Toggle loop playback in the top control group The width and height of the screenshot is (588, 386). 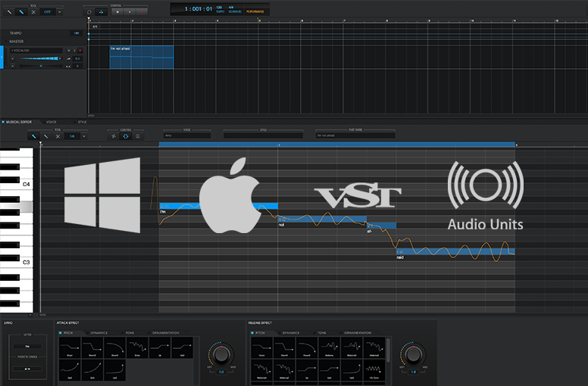click(x=89, y=12)
